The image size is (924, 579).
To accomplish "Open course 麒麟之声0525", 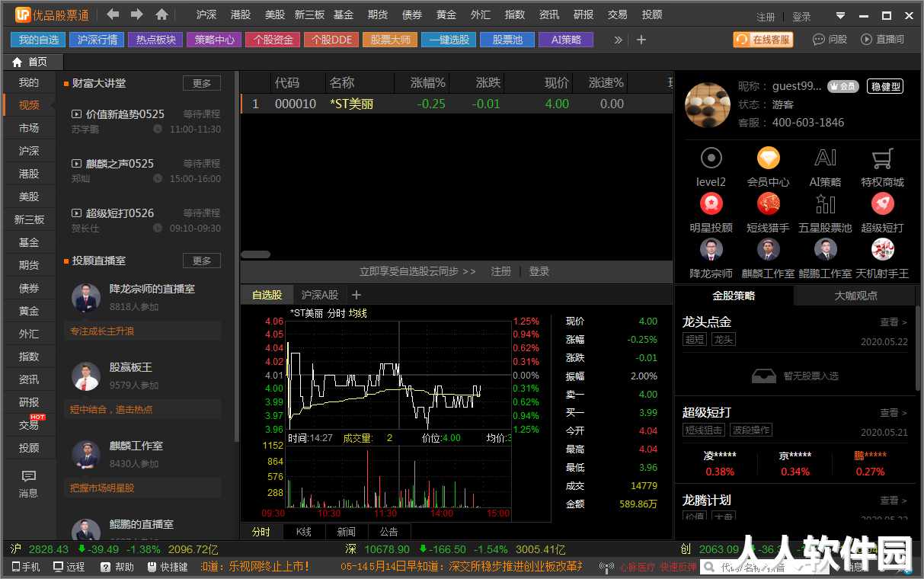I will click(x=120, y=164).
